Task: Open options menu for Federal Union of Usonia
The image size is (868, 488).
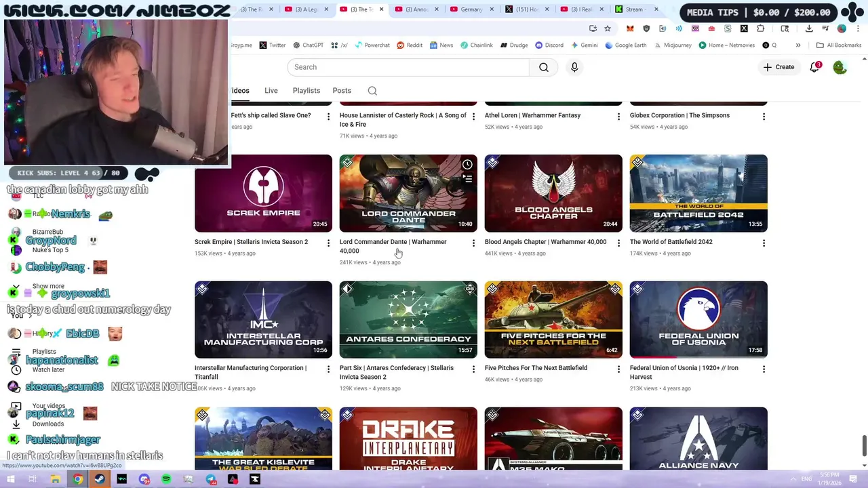Action: pos(764,369)
